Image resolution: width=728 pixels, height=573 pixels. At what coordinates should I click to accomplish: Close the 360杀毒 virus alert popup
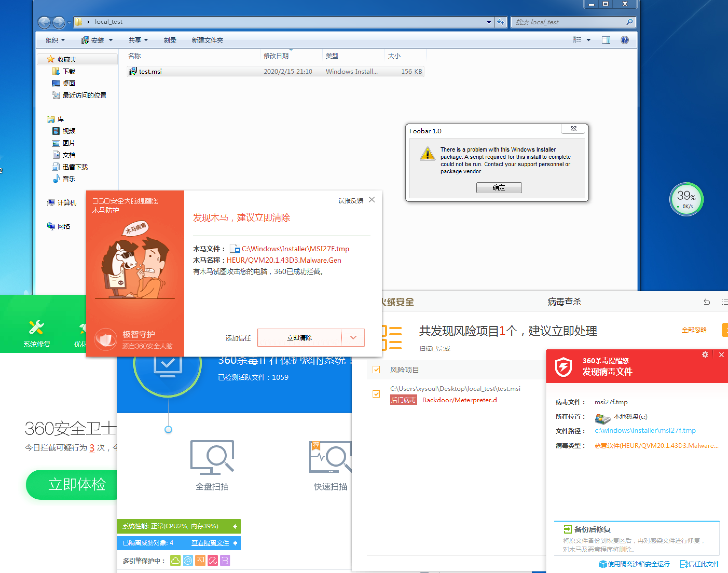[721, 354]
